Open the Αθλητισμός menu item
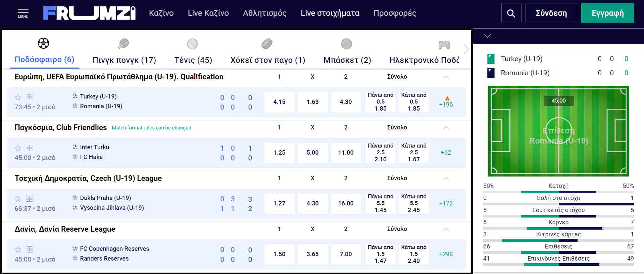The image size is (644, 274). tap(265, 13)
